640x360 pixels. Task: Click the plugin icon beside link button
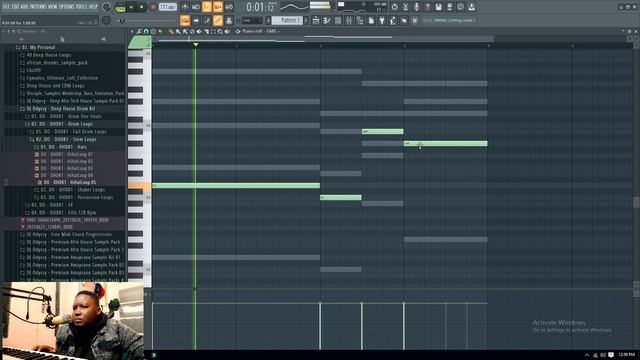coord(229,20)
